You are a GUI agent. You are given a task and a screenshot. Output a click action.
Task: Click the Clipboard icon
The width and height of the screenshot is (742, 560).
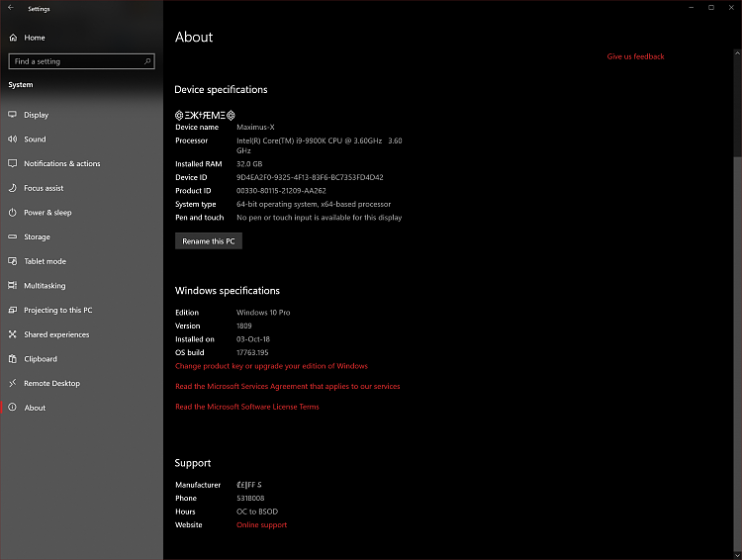[12, 359]
